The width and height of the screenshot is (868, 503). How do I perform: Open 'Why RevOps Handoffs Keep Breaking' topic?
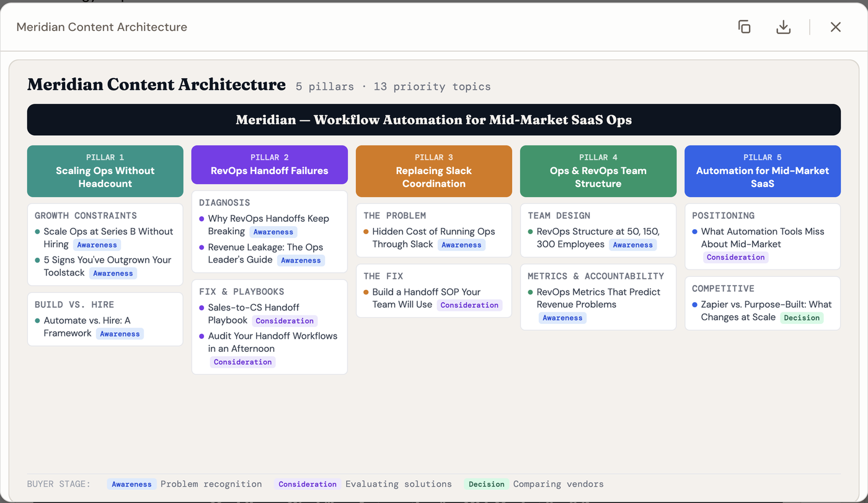coord(268,225)
